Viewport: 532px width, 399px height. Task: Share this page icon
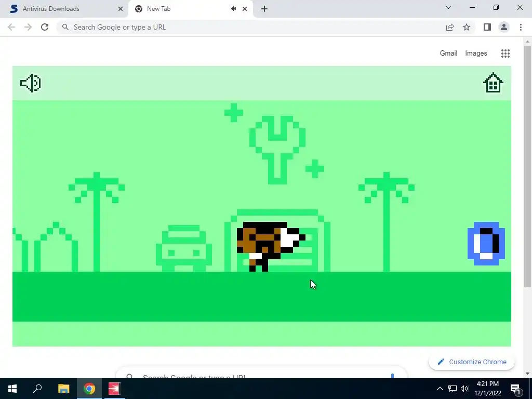click(x=450, y=27)
